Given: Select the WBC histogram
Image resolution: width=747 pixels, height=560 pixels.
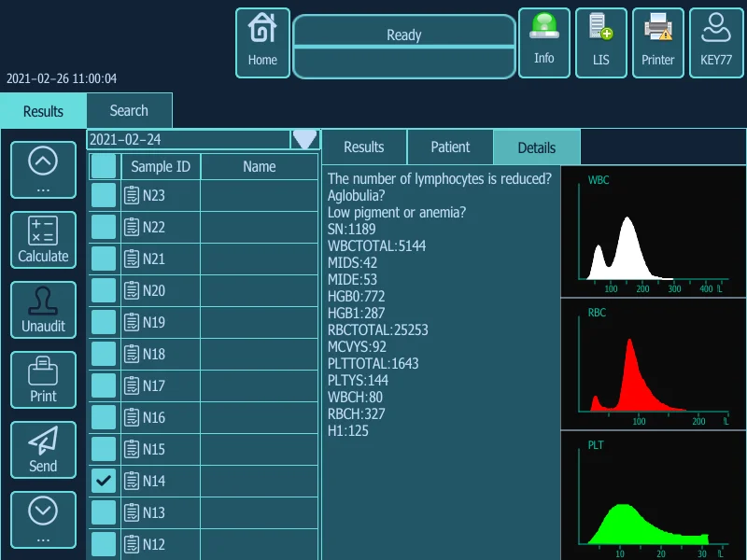Looking at the screenshot, I should click(654, 231).
